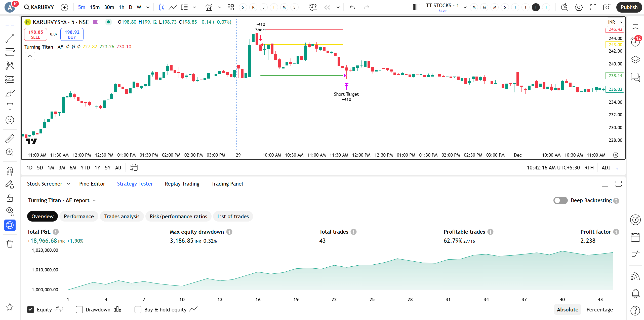Collapse the indicator legend arrow
The image size is (644, 320).
point(30,56)
